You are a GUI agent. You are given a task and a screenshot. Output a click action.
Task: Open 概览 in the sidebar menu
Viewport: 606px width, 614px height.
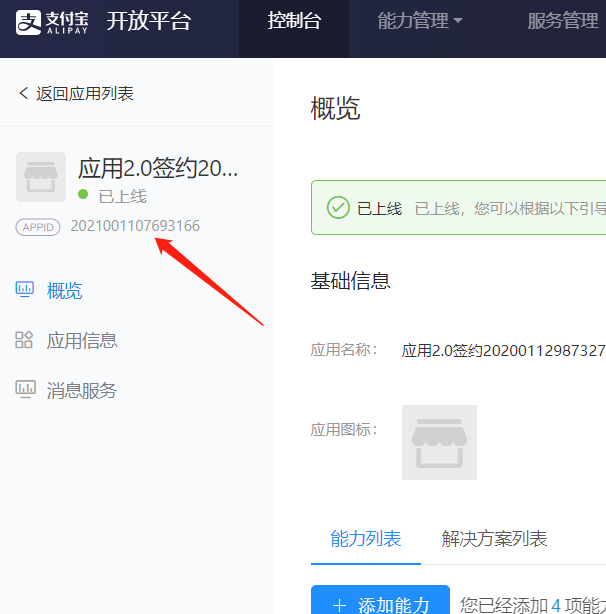click(65, 291)
